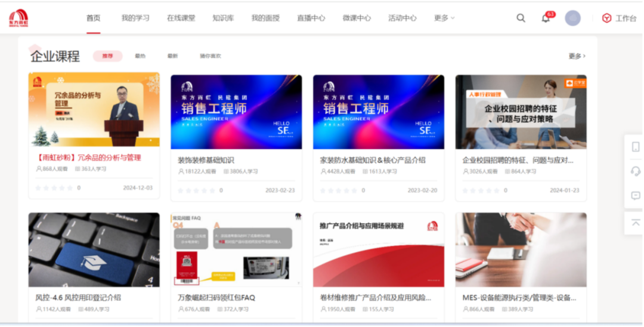Click the mobile phone icon in side panel
The height and width of the screenshot is (327, 644).
[x=636, y=147]
